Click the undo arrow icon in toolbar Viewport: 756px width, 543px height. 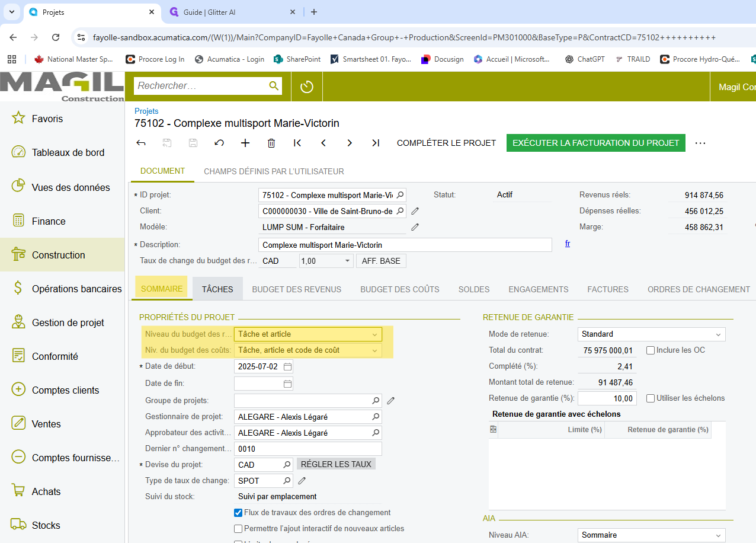[219, 143]
